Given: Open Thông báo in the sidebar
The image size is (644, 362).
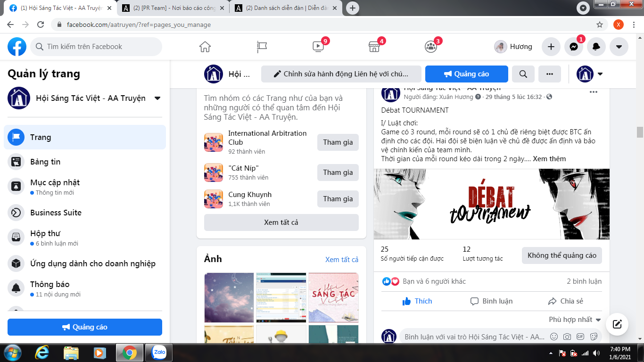Looking at the screenshot, I should [85, 288].
